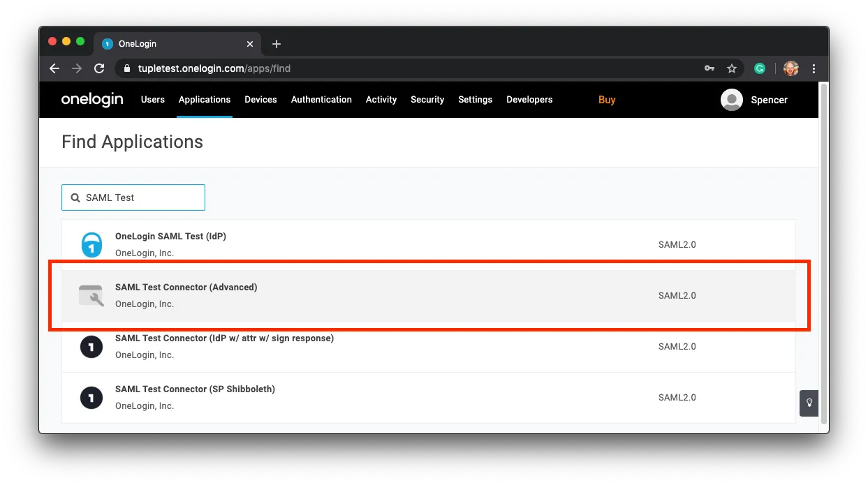Open the Security menu
868x485 pixels.
point(427,100)
